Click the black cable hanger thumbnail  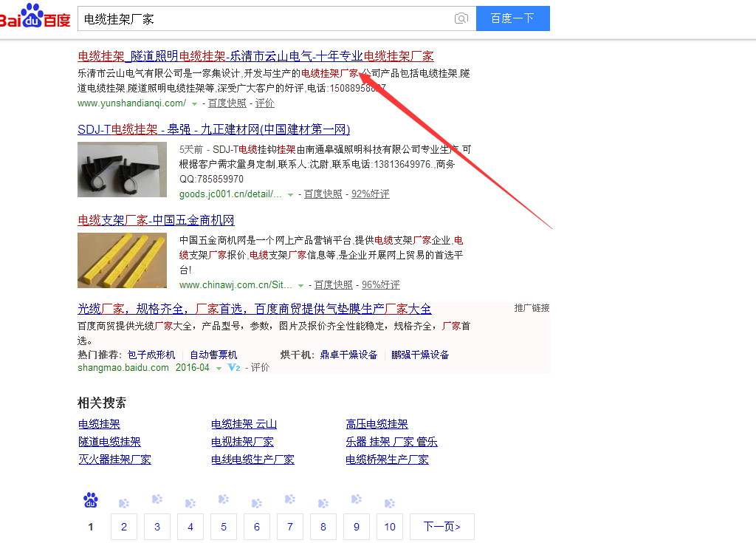(x=122, y=169)
